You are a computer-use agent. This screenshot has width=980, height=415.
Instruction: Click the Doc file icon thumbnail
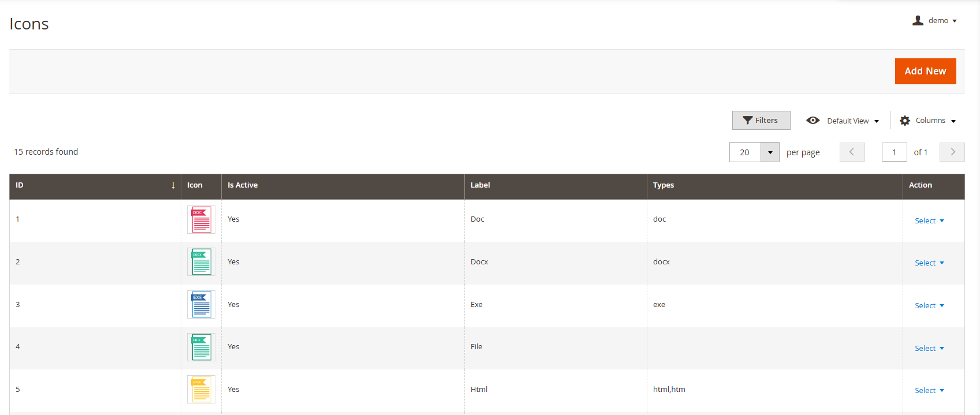(201, 220)
